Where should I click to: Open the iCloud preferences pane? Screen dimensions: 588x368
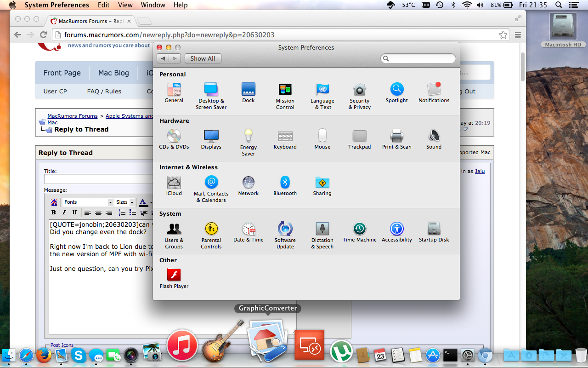click(174, 186)
